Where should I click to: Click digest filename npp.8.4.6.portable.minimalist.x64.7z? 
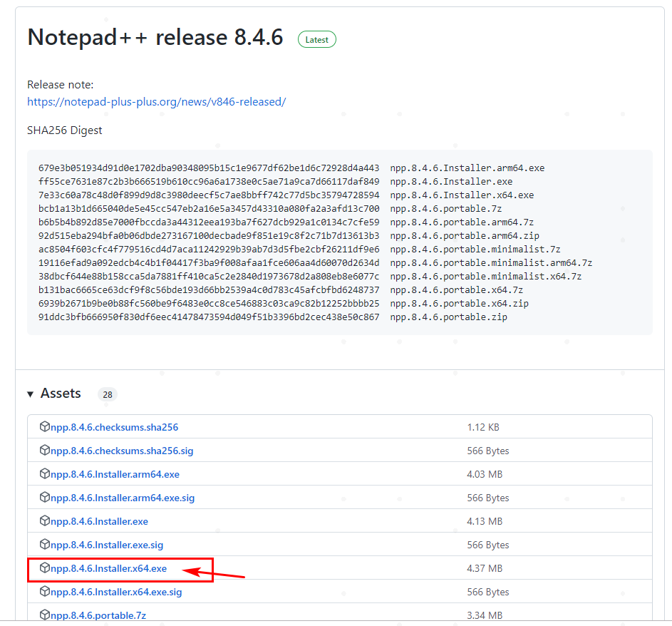pyautogui.click(x=486, y=277)
